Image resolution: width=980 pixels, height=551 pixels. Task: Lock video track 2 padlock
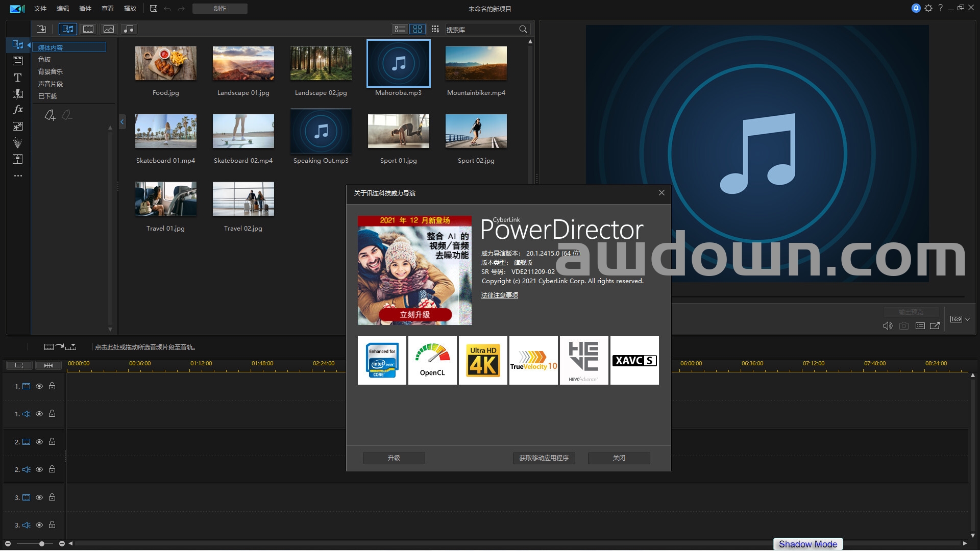point(52,442)
